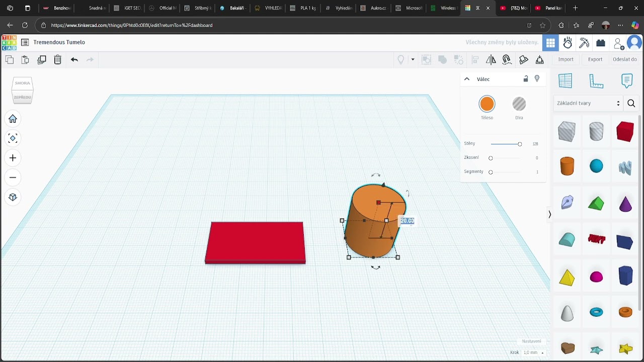Select the Ruler tool
644x362 pixels.
click(x=596, y=80)
